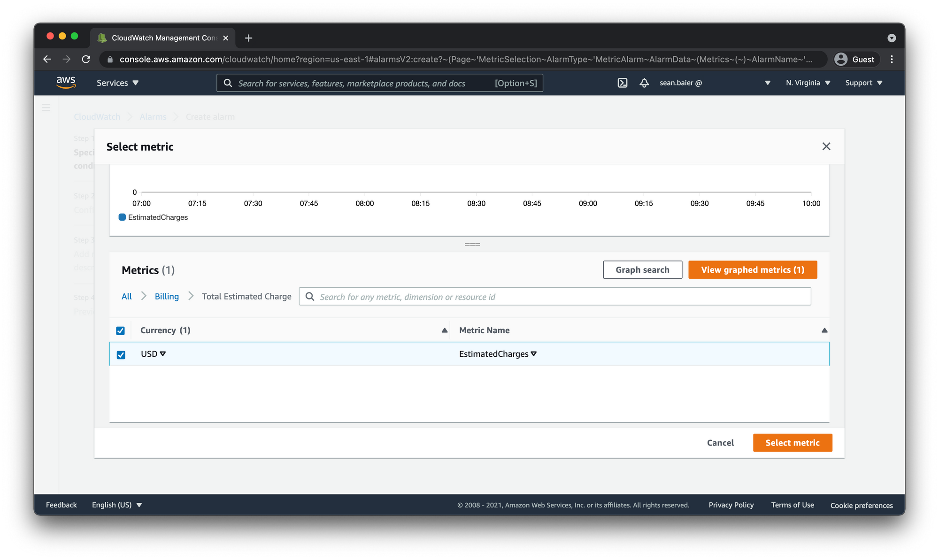Reload the browser page
Screen dimensions: 939x560
click(x=86, y=59)
